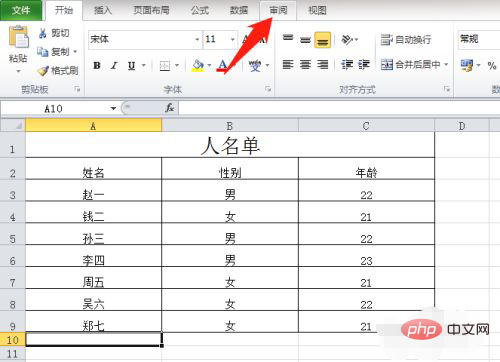Toggle italic formatting
This screenshot has width=500, height=362.
114,65
